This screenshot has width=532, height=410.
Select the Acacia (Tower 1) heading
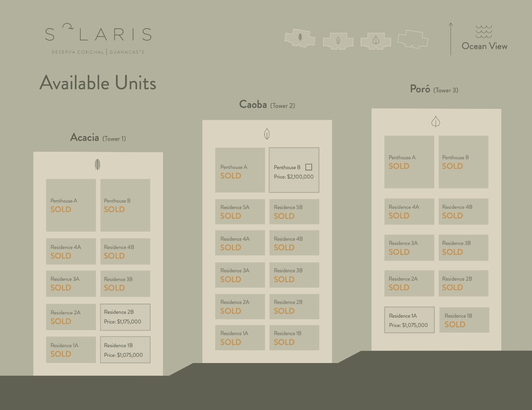[98, 138]
